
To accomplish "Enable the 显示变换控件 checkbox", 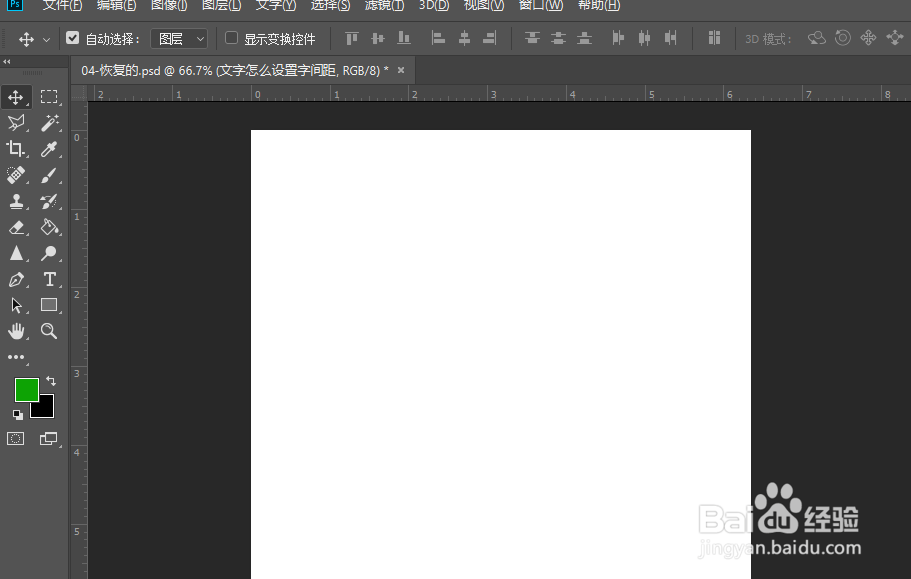I will pos(231,38).
